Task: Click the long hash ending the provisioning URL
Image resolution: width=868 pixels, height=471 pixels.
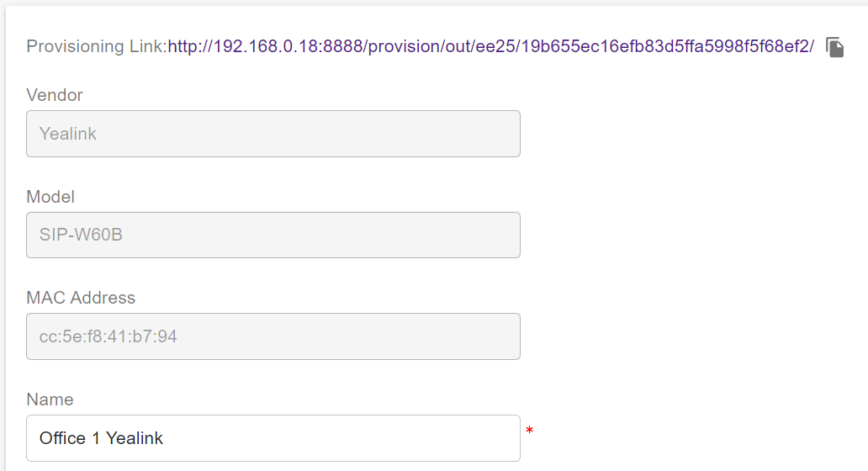Action: click(x=664, y=46)
